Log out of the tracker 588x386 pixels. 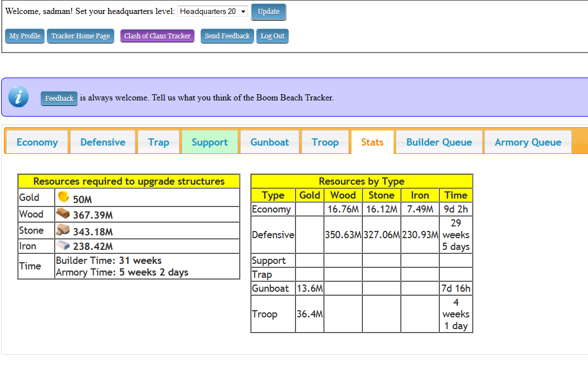coord(273,36)
